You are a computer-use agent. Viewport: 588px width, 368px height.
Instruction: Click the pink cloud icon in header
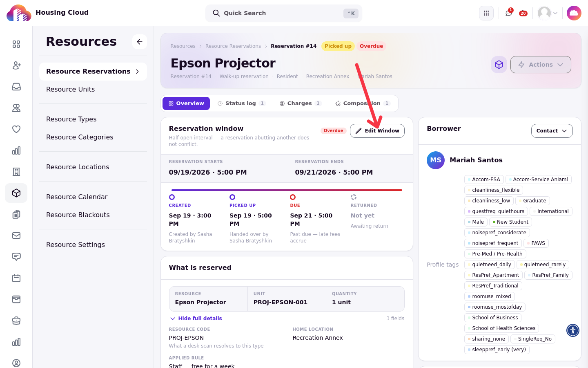point(574,13)
